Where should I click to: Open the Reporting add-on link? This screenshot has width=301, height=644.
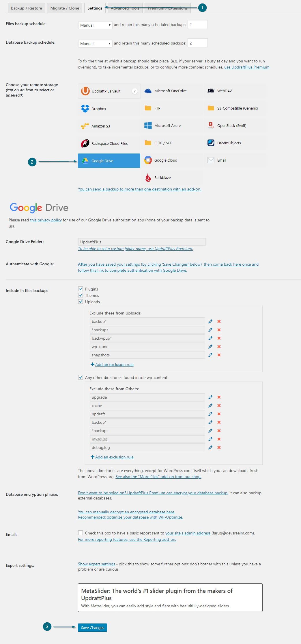point(127,539)
